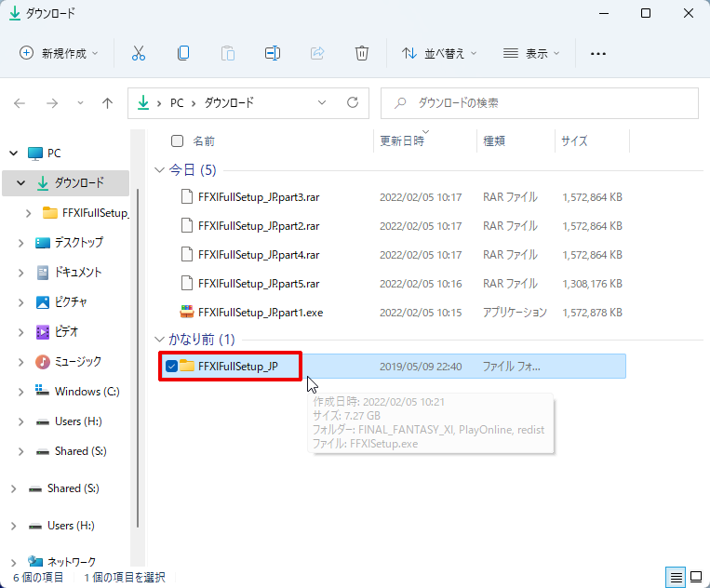
Task: Sort by 種類 column header
Action: point(494,141)
